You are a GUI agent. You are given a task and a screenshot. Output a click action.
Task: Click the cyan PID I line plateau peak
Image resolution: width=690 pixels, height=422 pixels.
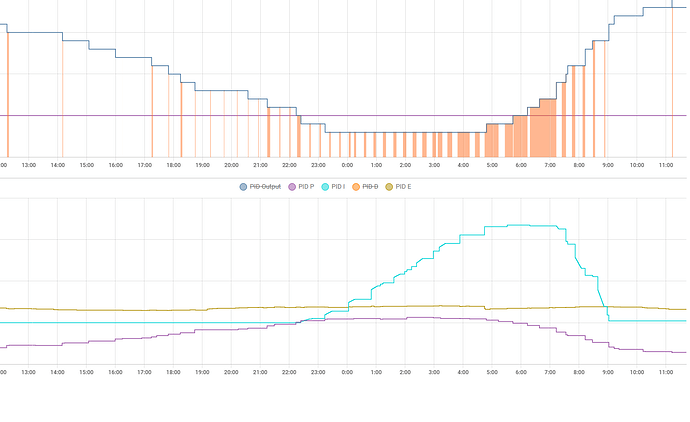(520, 226)
